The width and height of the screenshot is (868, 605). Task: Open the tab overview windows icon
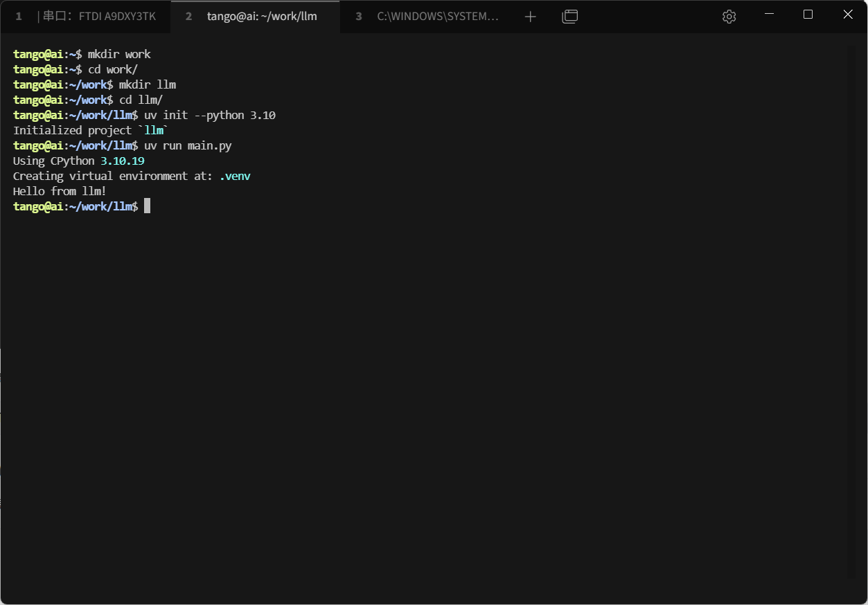(x=569, y=17)
